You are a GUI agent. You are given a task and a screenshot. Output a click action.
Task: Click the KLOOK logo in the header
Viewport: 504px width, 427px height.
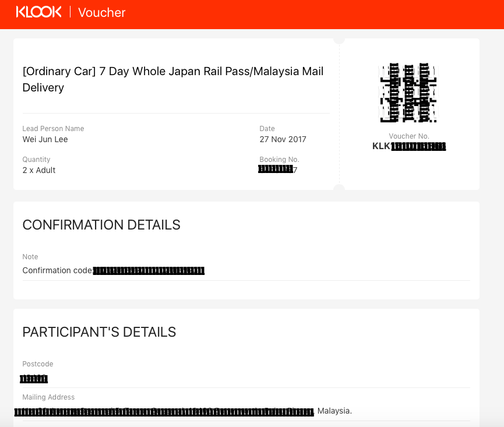[38, 12]
